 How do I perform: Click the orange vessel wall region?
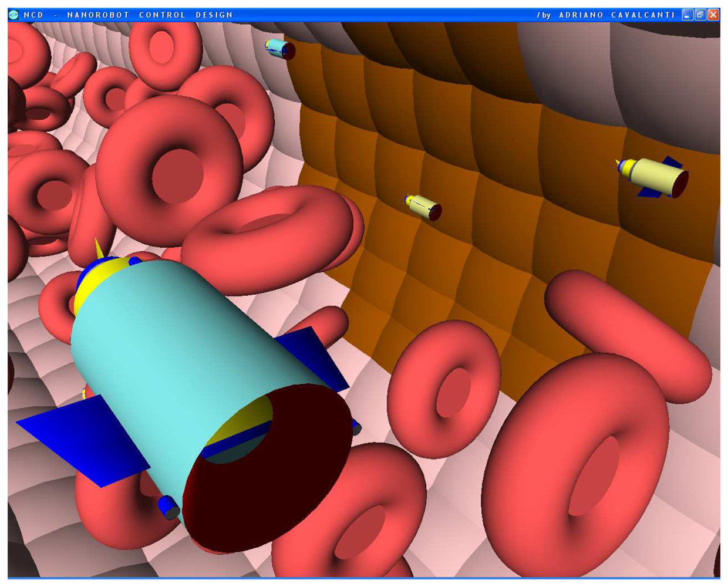coord(470,147)
